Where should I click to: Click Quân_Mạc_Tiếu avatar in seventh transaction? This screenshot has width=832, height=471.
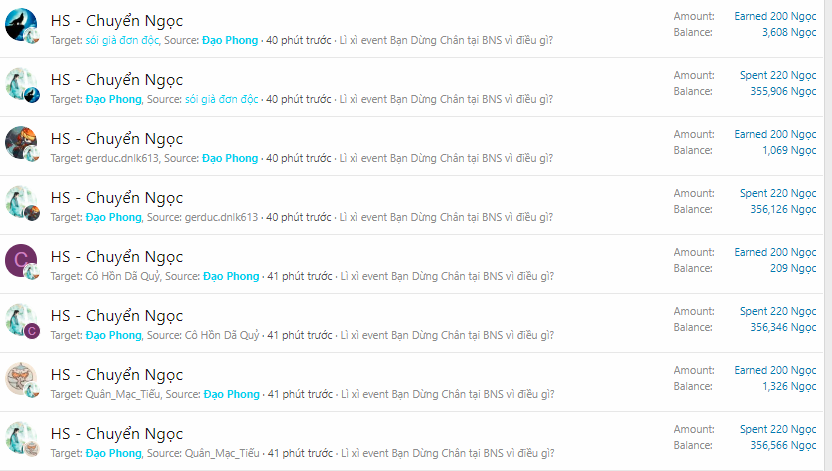21,378
